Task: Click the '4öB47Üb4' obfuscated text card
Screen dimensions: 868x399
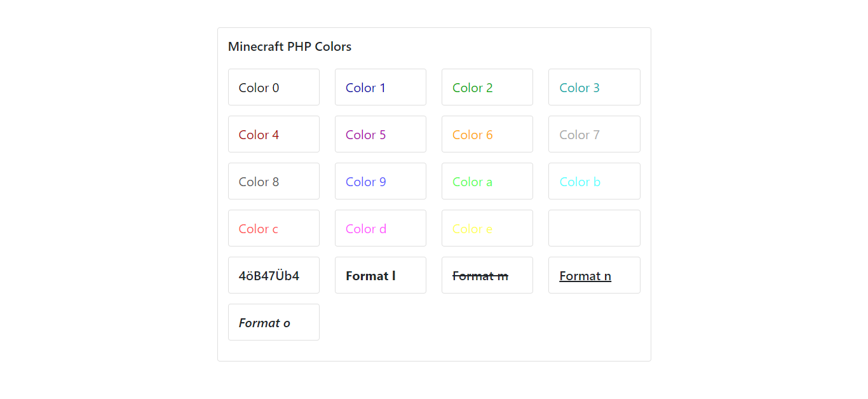Action: pos(274,275)
